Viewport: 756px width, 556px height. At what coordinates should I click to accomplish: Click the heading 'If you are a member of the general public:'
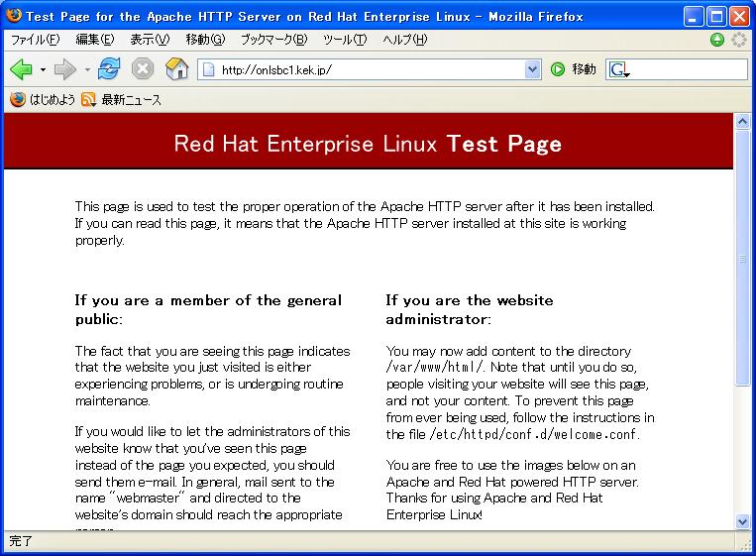click(208, 309)
